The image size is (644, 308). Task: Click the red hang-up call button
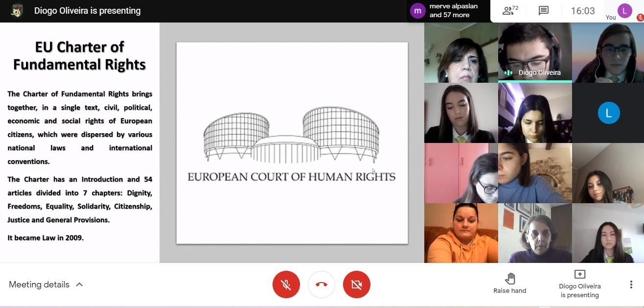tap(322, 284)
